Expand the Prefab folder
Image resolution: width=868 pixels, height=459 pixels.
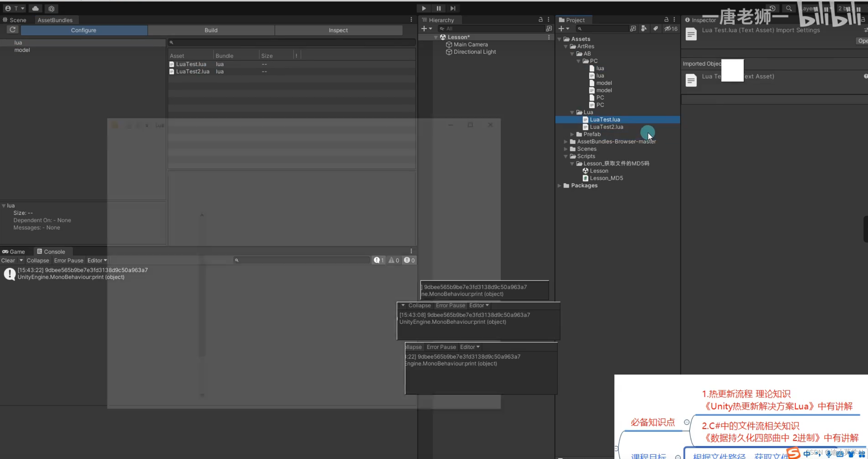(572, 134)
